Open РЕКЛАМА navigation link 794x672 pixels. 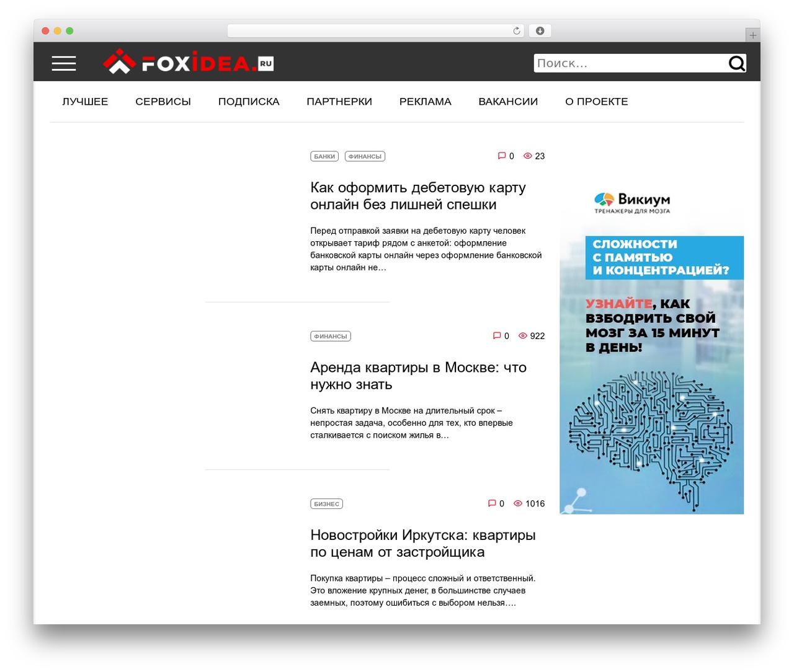pos(426,102)
